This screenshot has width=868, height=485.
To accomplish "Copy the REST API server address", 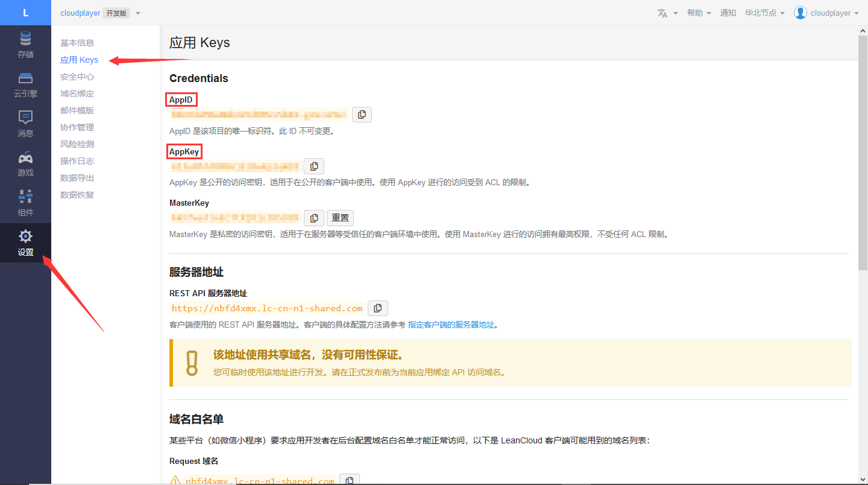I will coord(378,308).
